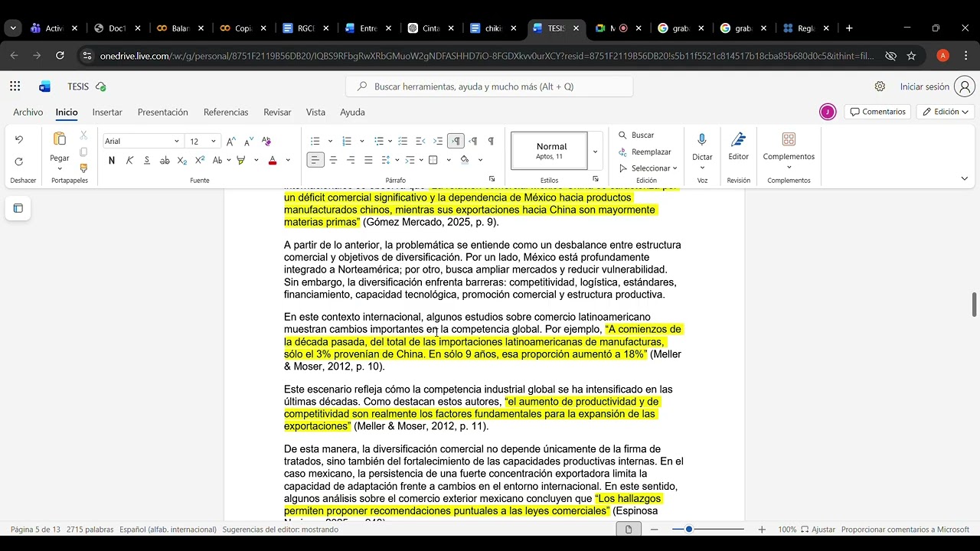This screenshot has width=980, height=551.
Task: Insert a bulleted list
Action: pyautogui.click(x=315, y=141)
